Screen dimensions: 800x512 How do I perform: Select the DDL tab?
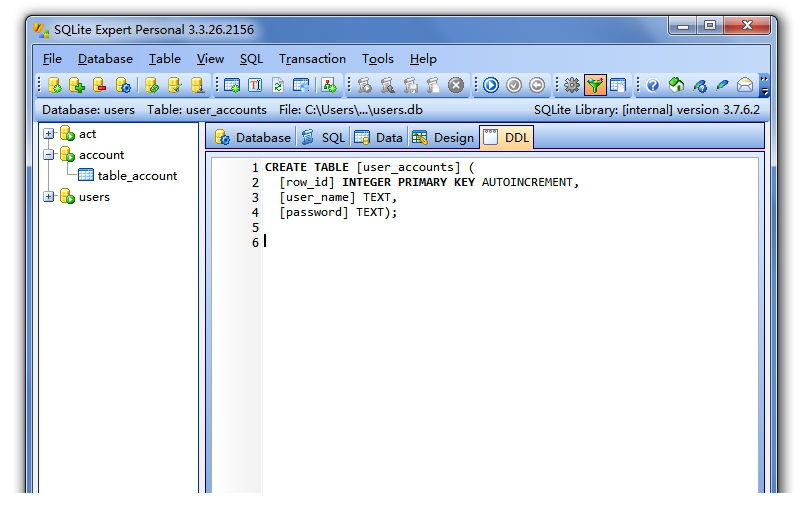coord(507,138)
